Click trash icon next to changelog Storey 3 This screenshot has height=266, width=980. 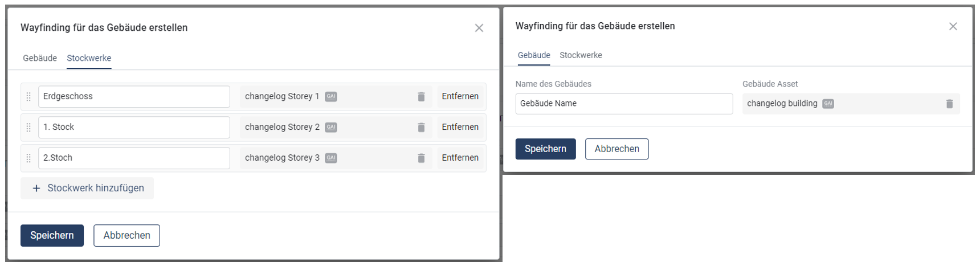tap(421, 158)
